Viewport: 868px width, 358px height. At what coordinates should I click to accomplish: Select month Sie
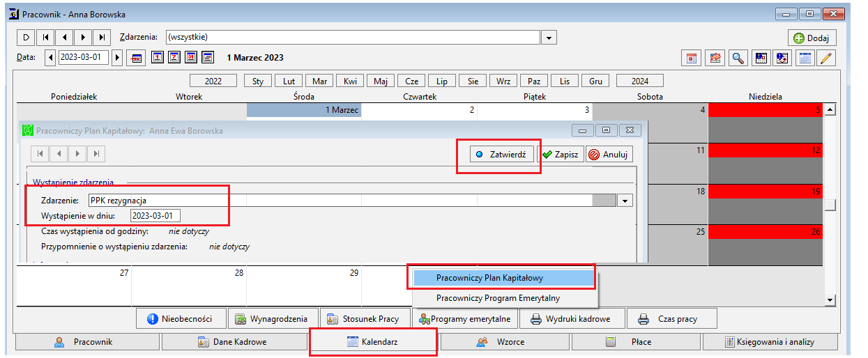point(473,81)
